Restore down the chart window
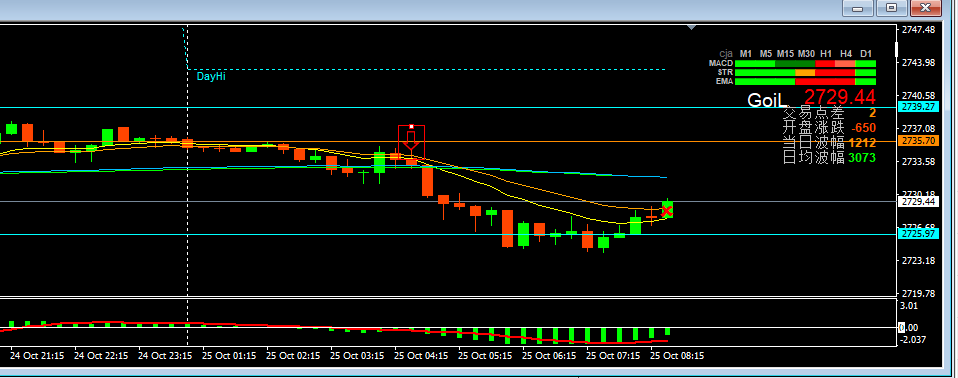 click(x=892, y=8)
